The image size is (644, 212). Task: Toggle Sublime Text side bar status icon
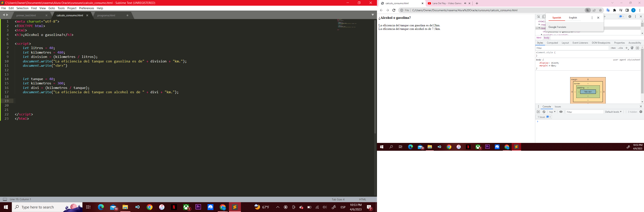click(x=5, y=199)
